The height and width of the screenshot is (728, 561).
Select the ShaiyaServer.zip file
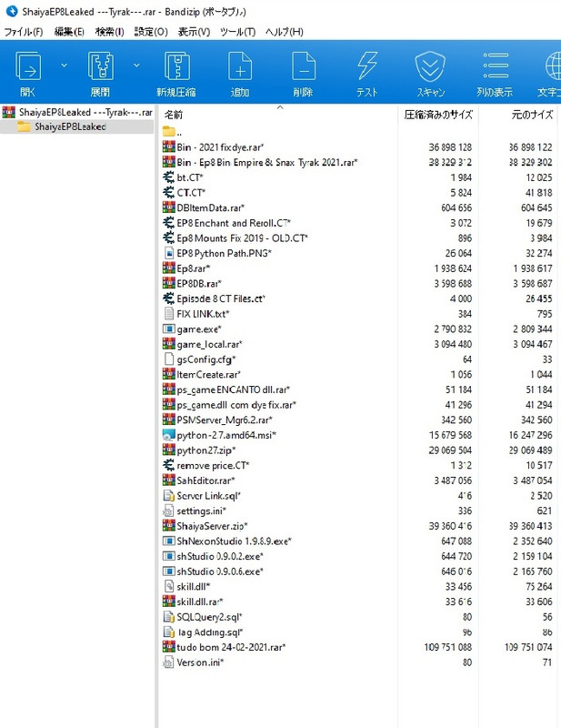point(213,526)
